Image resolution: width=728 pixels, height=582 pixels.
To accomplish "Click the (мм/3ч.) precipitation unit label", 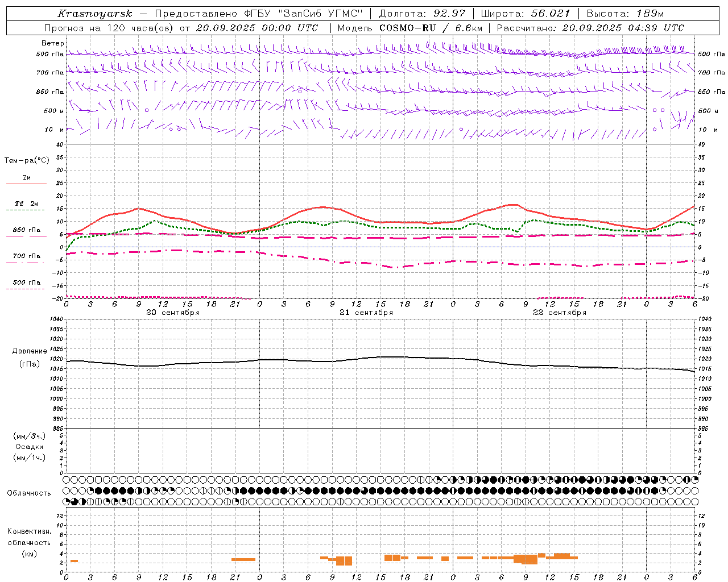I will click(30, 436).
